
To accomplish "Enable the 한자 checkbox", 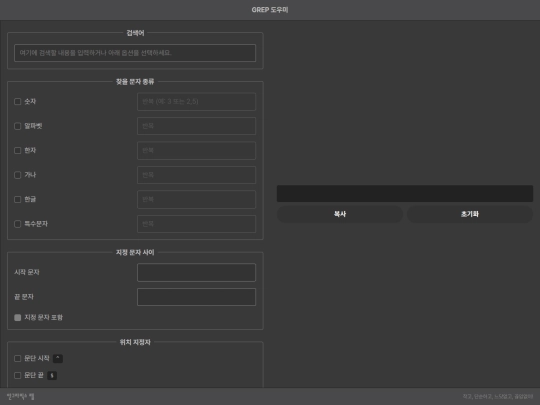I will 18,150.
